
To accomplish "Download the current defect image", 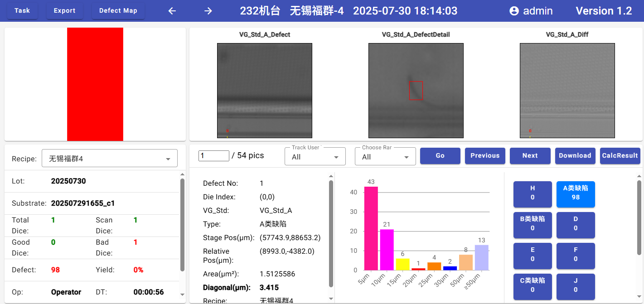I will click(x=575, y=155).
